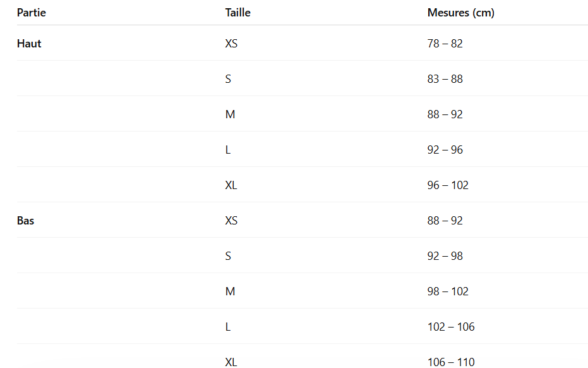Click the Partie column header

[32, 13]
